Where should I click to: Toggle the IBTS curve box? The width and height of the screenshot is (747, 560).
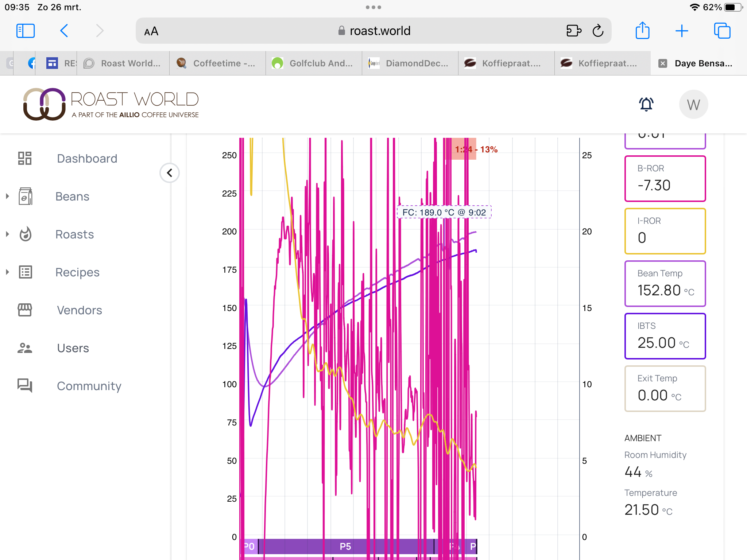(665, 336)
